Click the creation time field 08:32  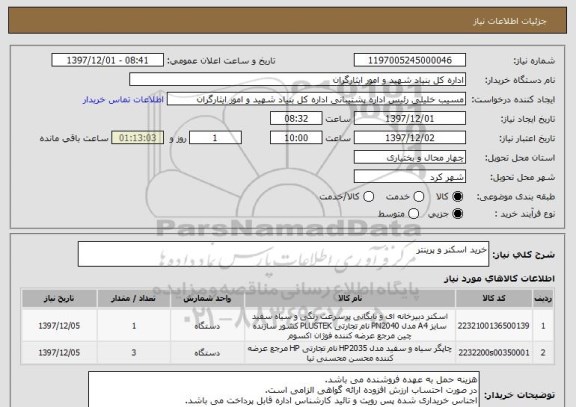click(296, 119)
